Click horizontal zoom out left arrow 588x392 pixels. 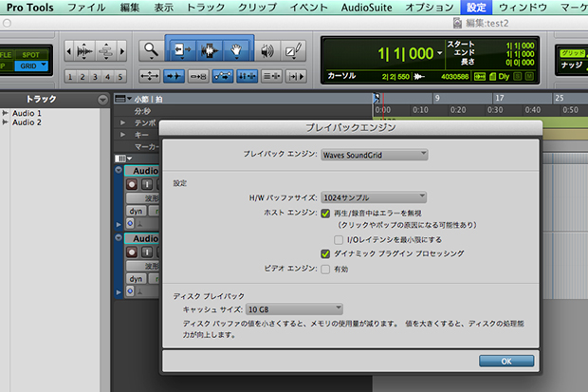(68, 50)
